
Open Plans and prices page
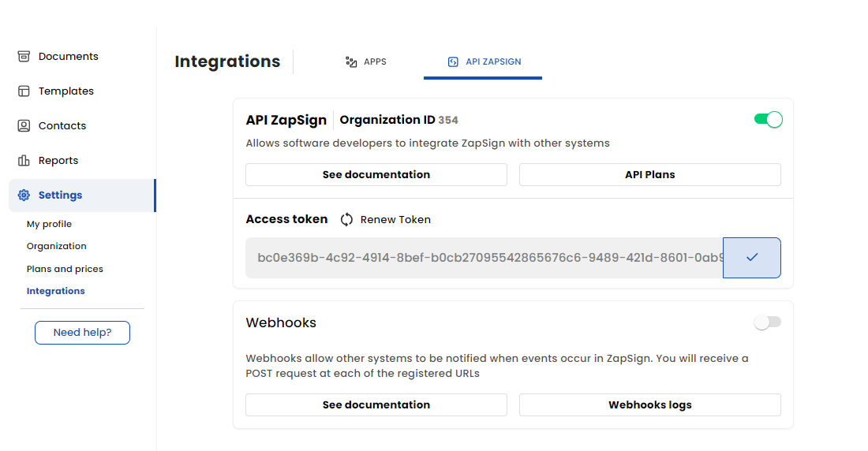pyautogui.click(x=65, y=269)
